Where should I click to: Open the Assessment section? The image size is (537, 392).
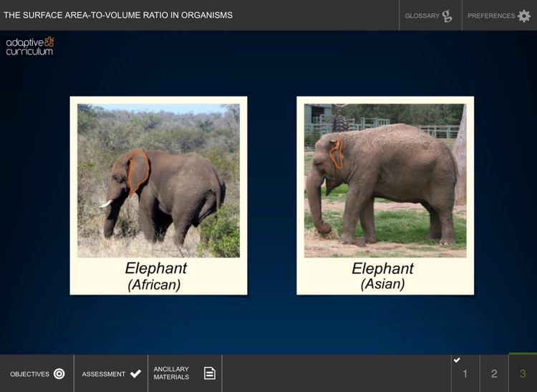coord(111,373)
